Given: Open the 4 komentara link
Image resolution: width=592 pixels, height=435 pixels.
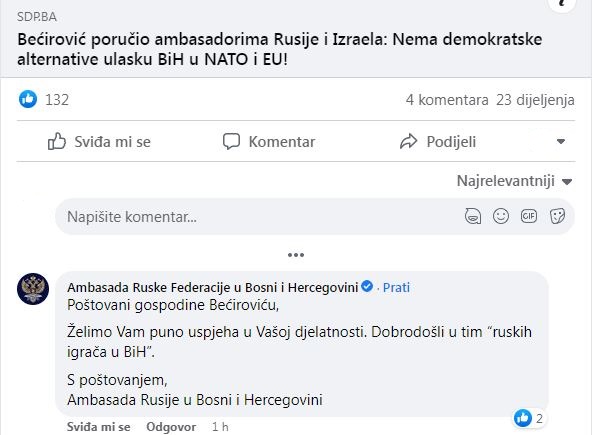Looking at the screenshot, I should pos(447,100).
